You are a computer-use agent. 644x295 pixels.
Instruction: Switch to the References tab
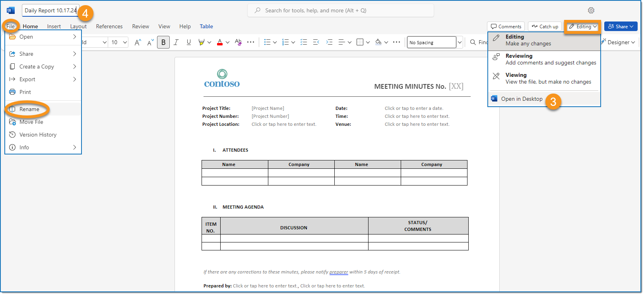click(x=109, y=26)
